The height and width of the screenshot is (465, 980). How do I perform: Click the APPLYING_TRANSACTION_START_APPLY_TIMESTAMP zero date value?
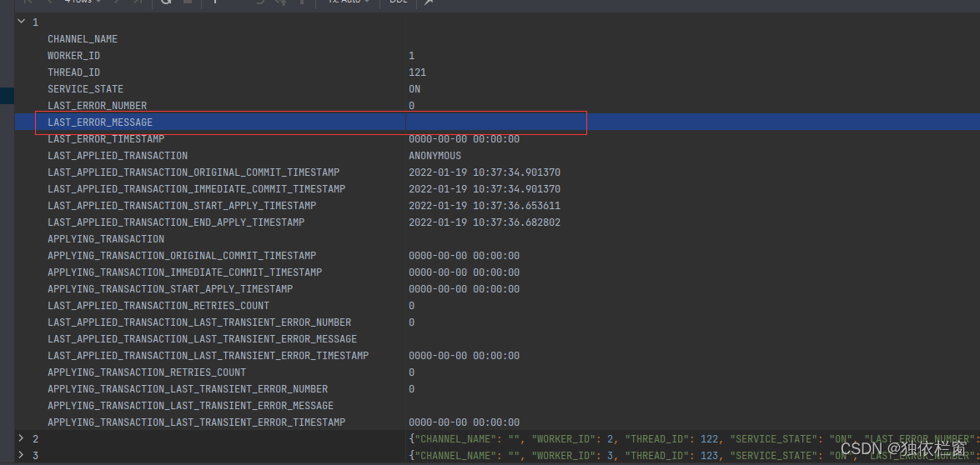point(465,289)
